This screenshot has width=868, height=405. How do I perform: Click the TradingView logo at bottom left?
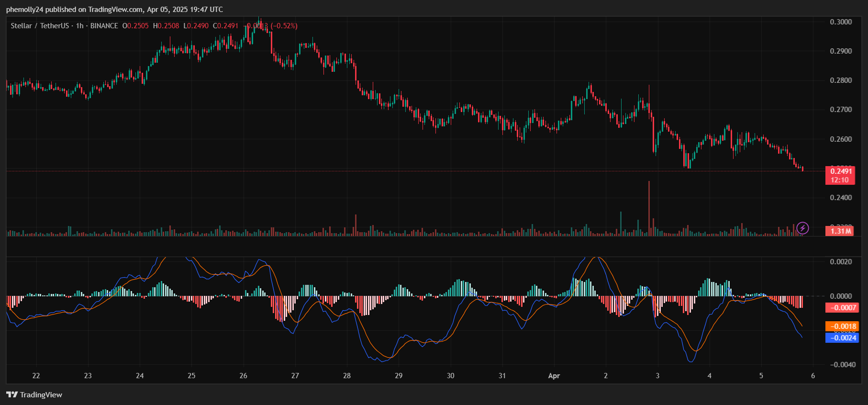34,394
